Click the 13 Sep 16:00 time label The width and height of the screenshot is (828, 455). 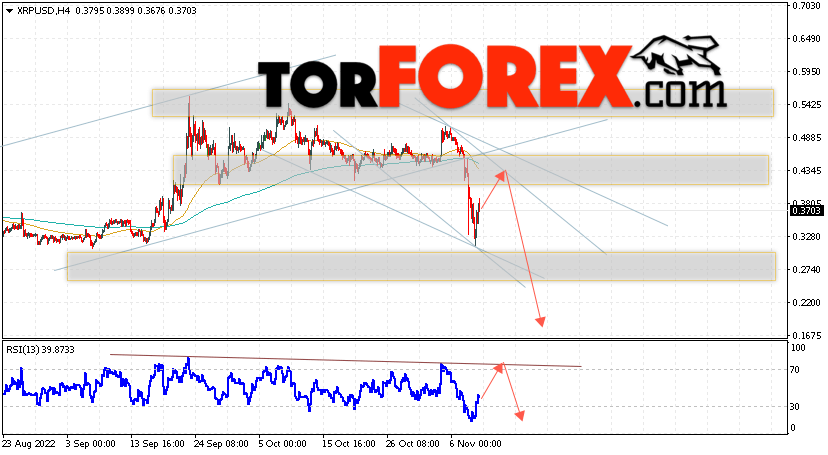[157, 443]
